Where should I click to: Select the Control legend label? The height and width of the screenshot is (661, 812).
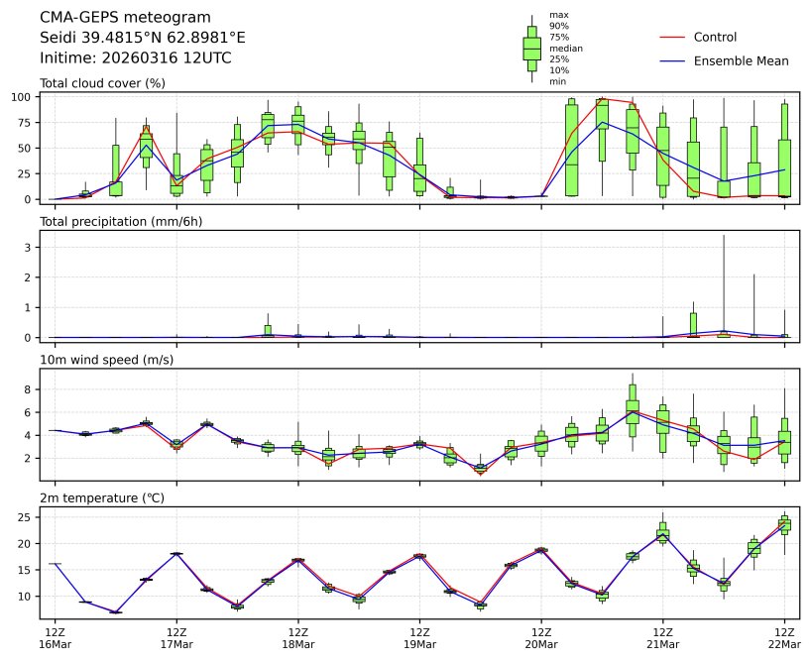point(715,38)
